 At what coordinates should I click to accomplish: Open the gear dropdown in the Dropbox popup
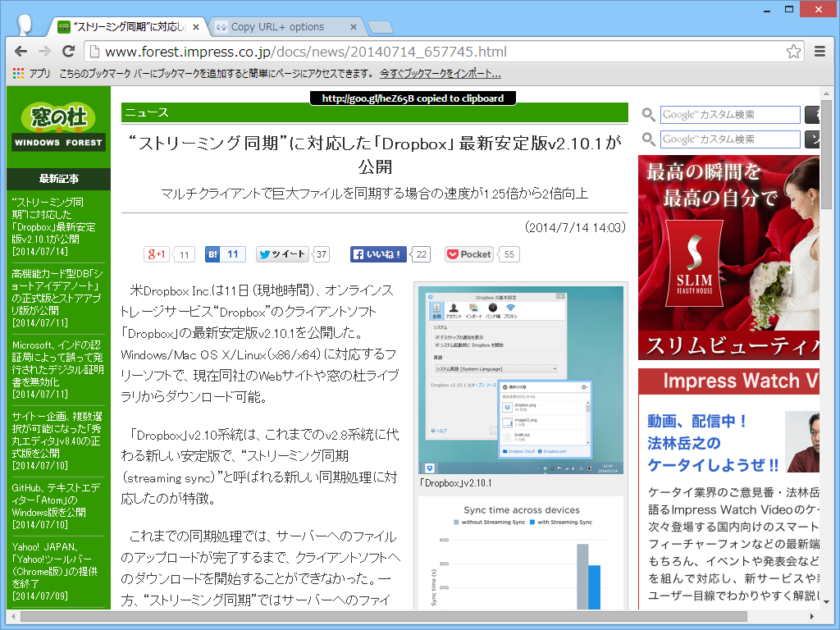click(x=583, y=386)
